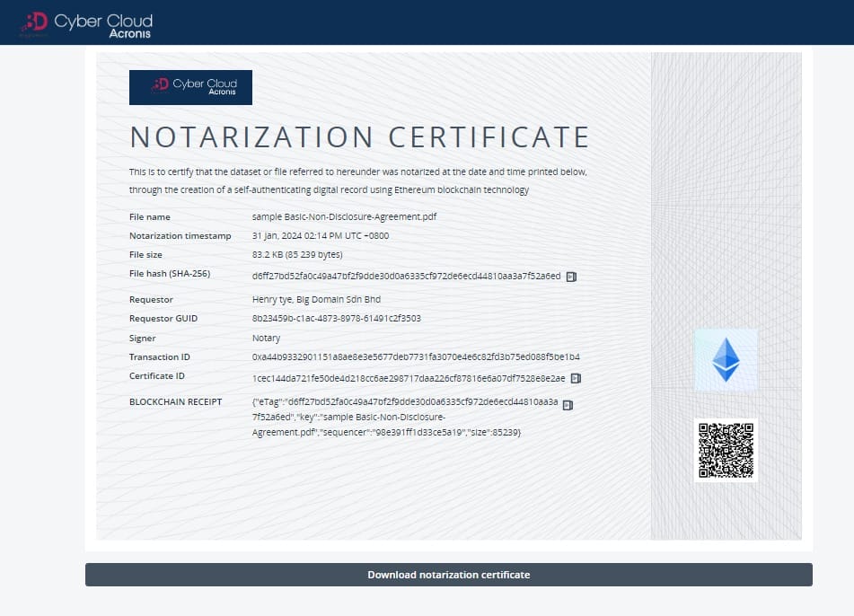The image size is (854, 616).
Task: Click the file size value 83.2 KB
Action: 297,255
